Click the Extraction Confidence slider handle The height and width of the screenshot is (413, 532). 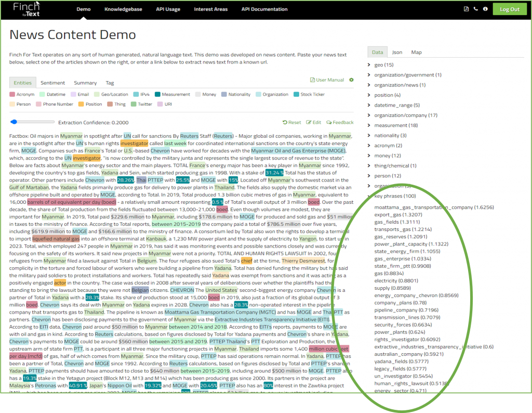(13, 122)
